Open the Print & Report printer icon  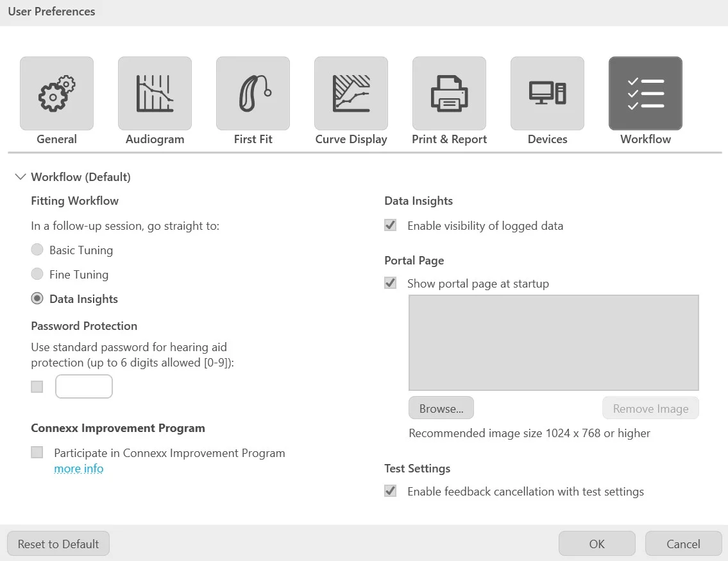point(449,94)
